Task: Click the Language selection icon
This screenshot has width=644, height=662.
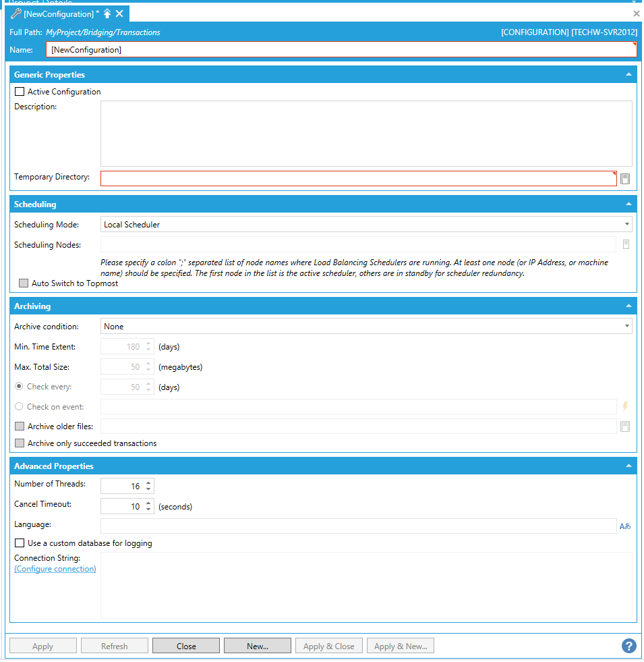Action: (x=625, y=526)
